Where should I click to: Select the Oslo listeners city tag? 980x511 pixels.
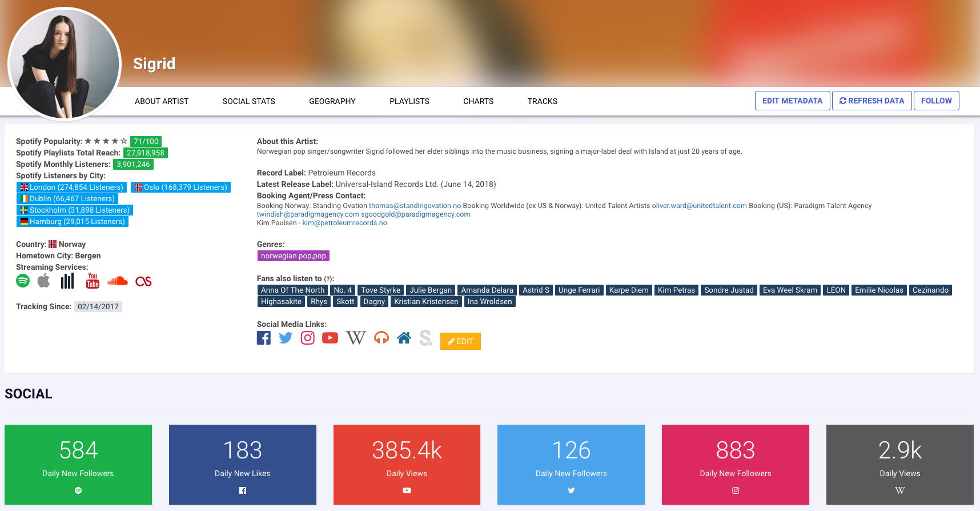[x=180, y=187]
